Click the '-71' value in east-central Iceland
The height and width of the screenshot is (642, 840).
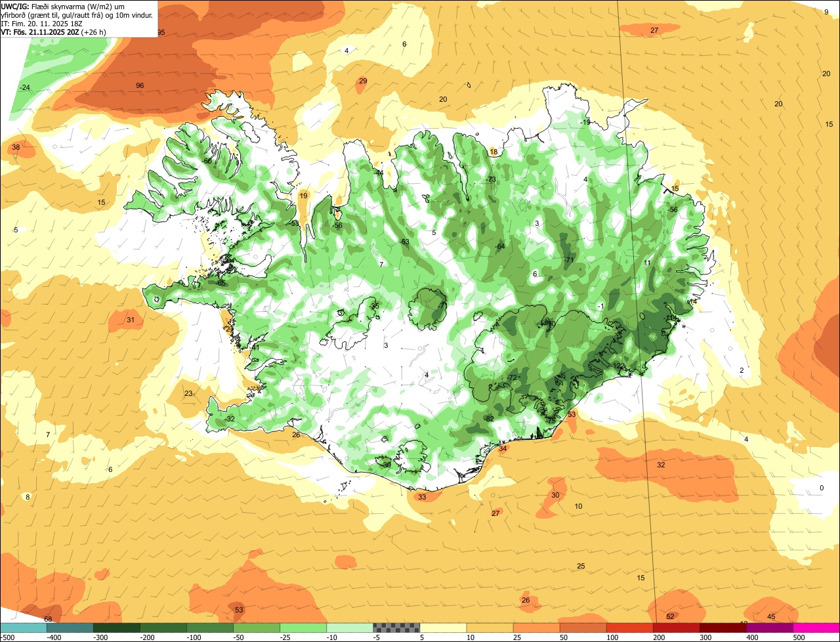569,260
